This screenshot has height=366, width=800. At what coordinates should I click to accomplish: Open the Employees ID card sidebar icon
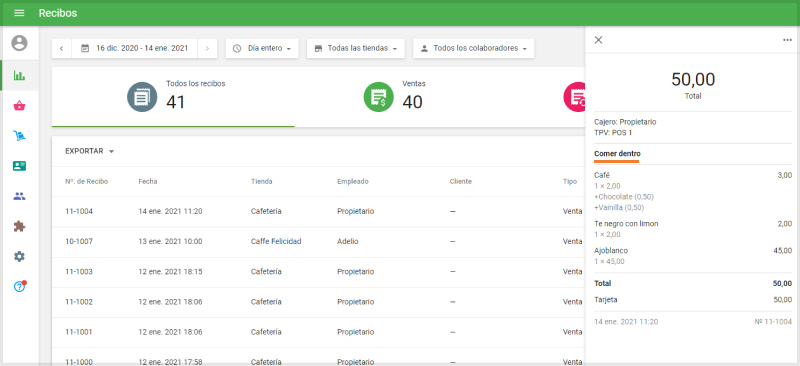coord(19,166)
